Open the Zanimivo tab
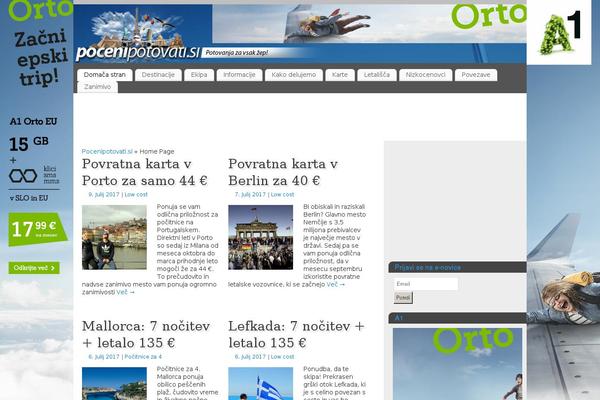 pyautogui.click(x=98, y=87)
